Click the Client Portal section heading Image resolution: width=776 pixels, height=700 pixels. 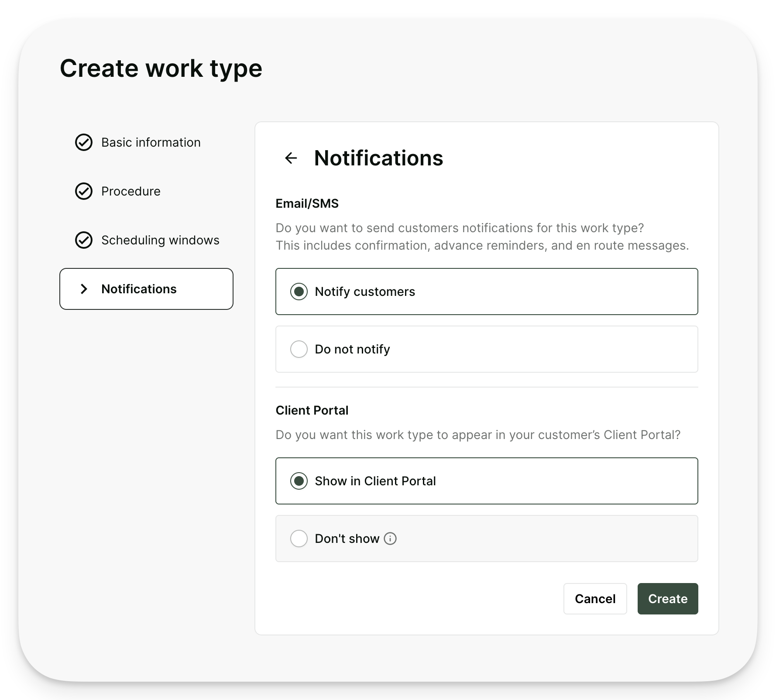coord(312,410)
